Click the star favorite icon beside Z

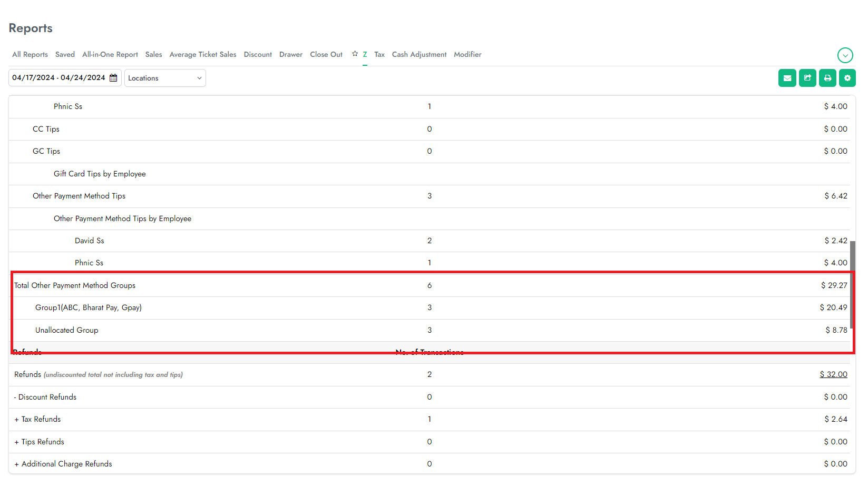point(355,54)
